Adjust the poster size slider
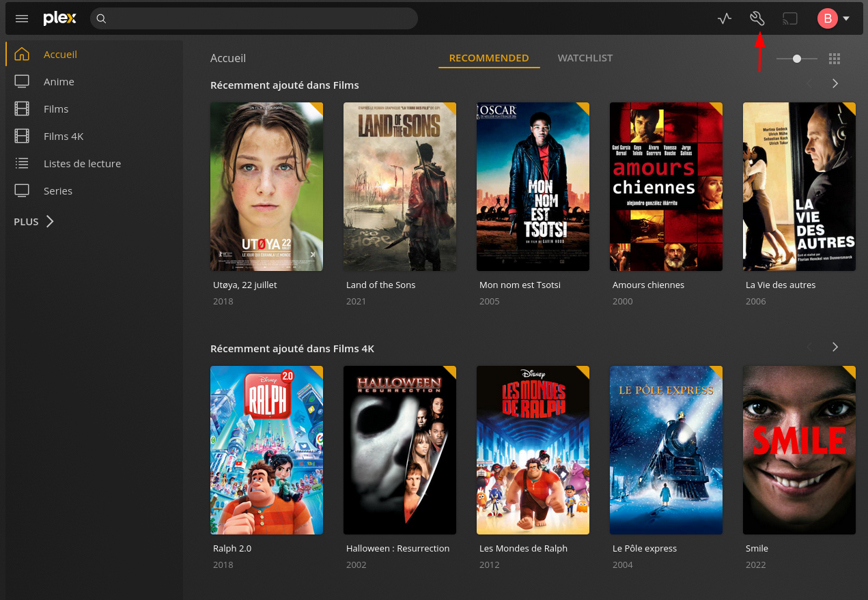The image size is (868, 600). (796, 59)
